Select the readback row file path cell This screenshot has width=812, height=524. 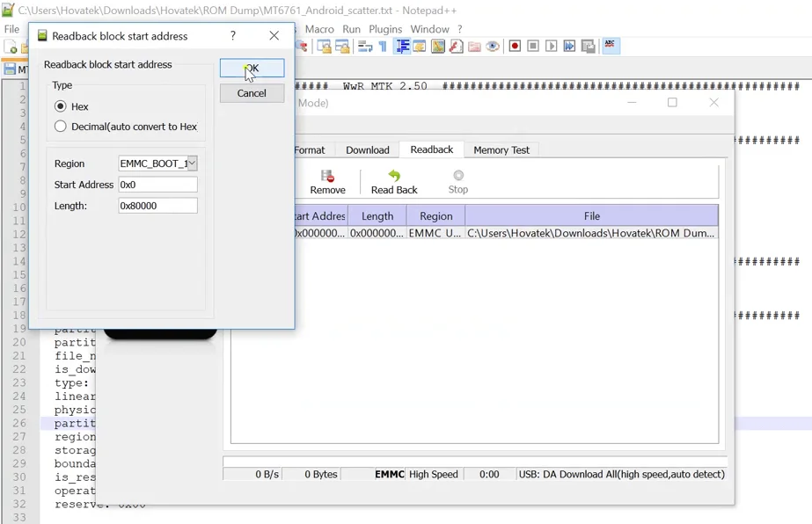591,233
